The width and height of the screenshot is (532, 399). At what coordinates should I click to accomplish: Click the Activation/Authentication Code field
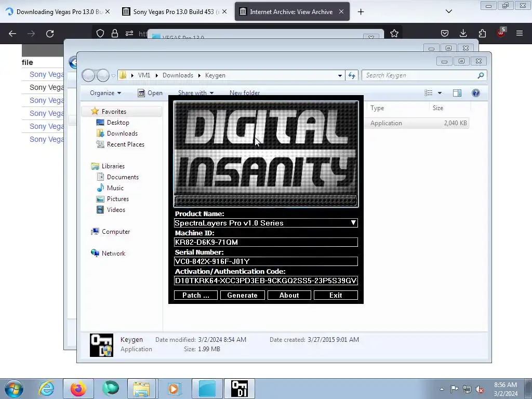(265, 281)
